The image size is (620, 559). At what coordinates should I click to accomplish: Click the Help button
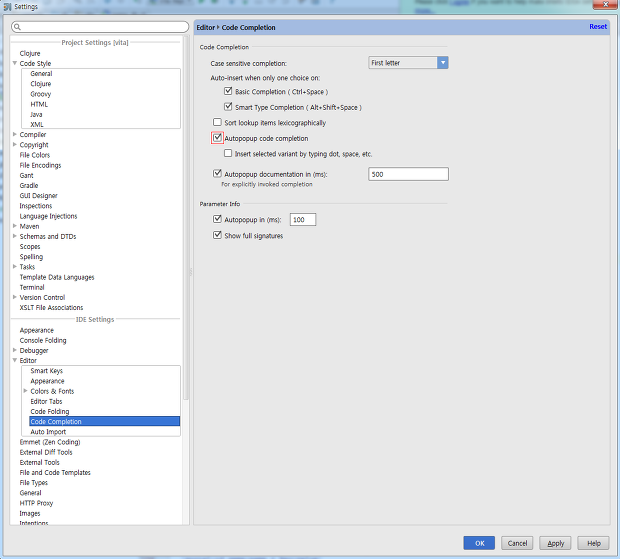click(593, 543)
